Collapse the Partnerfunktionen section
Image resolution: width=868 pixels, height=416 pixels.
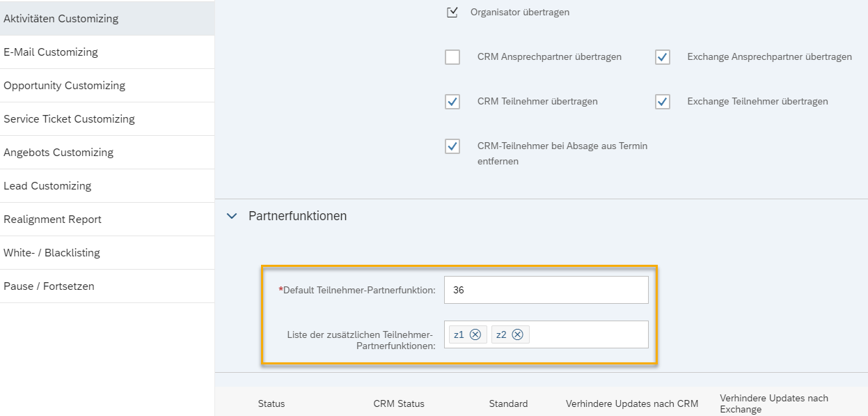232,217
